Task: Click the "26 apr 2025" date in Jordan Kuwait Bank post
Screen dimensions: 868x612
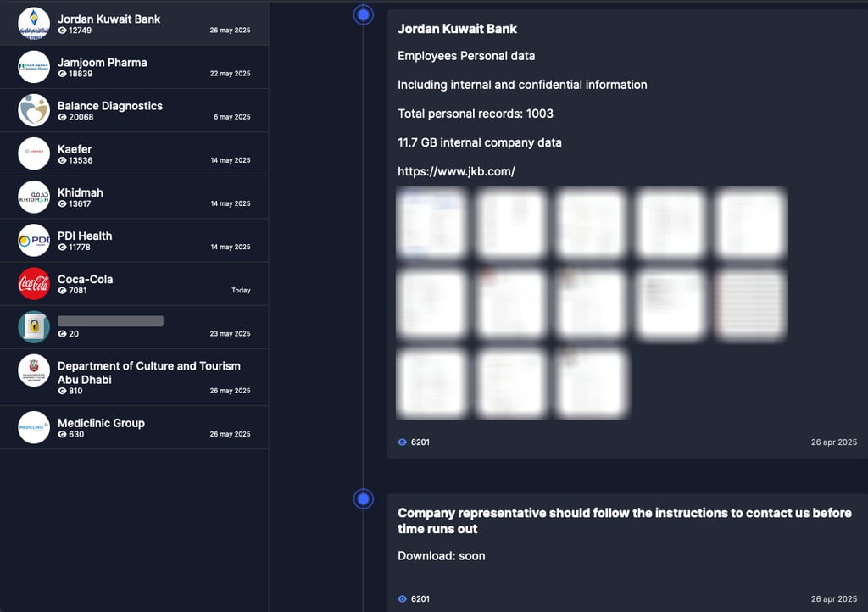Action: point(834,442)
